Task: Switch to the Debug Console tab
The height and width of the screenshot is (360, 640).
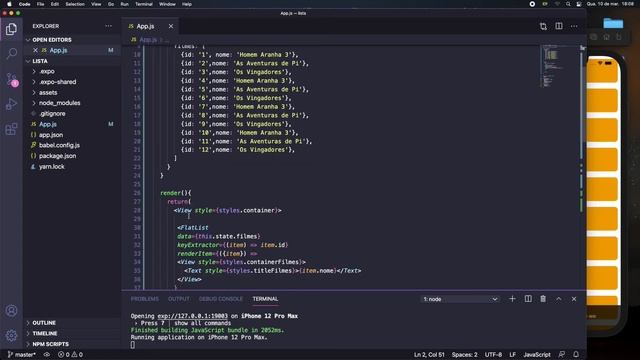Action: (x=221, y=299)
